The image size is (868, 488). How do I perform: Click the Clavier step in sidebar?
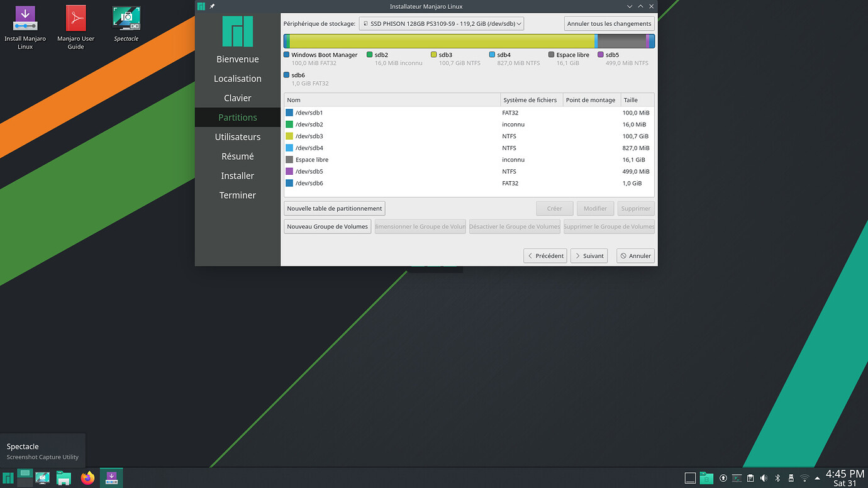click(x=238, y=98)
